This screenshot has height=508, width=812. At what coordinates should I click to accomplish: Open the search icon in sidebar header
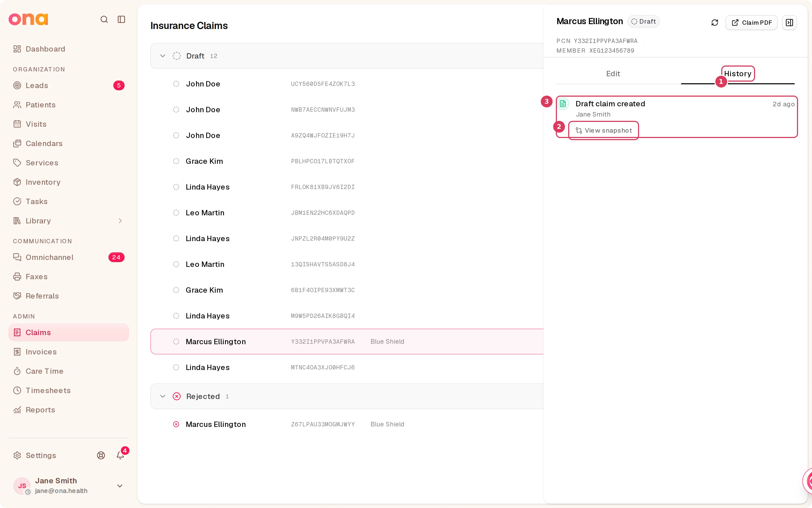pyautogui.click(x=104, y=20)
